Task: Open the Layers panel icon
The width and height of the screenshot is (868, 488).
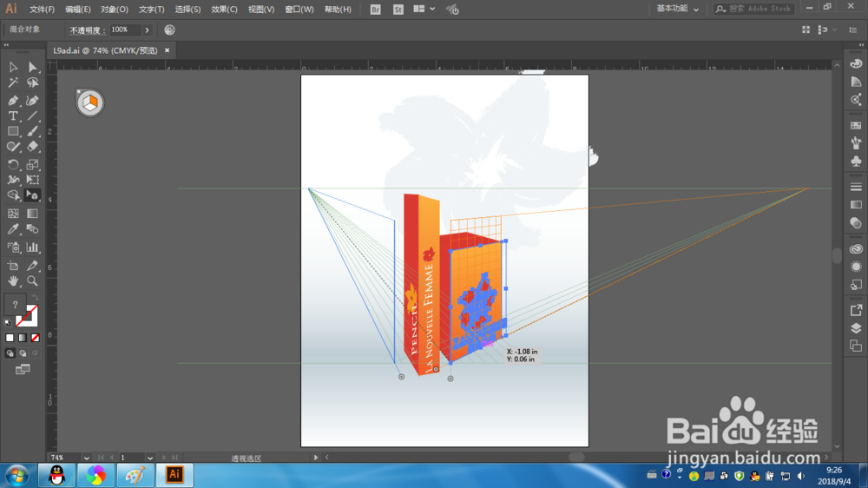Action: point(856,328)
